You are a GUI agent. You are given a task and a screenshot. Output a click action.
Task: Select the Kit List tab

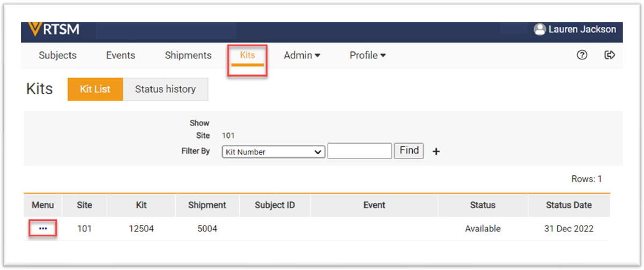[95, 89]
